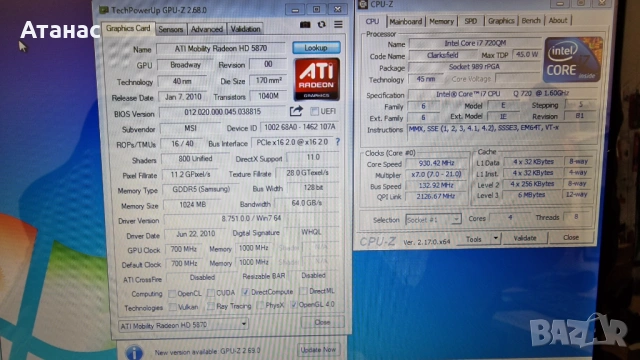
Task: Switch to GPU-Z Advanced tab
Action: tap(207, 29)
